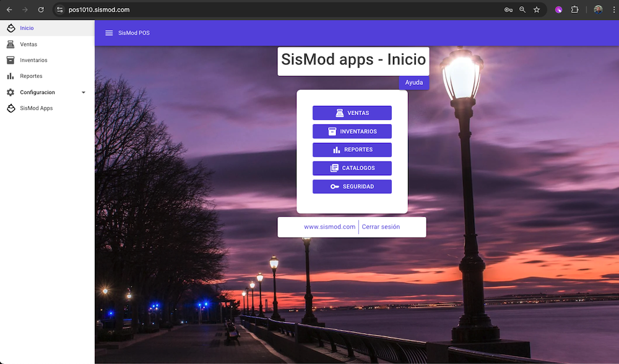Open the browser profile avatar

point(598,10)
